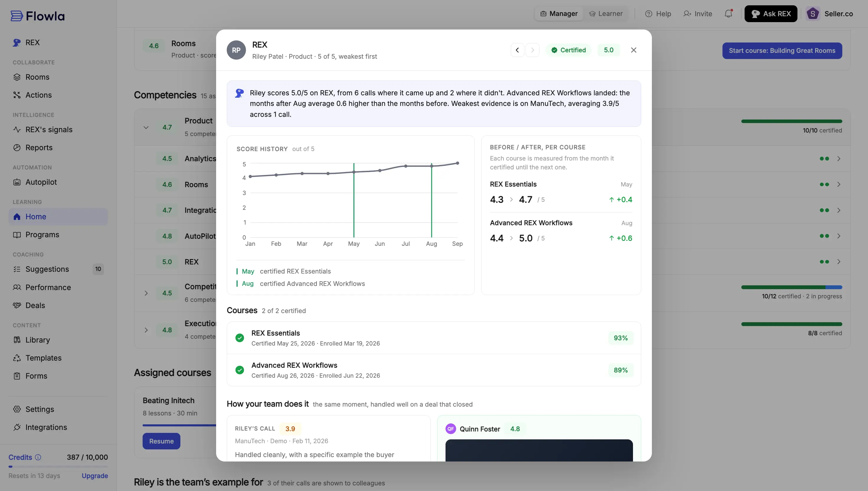Click the REX icon in the summary box
The image size is (868, 491).
point(239,93)
